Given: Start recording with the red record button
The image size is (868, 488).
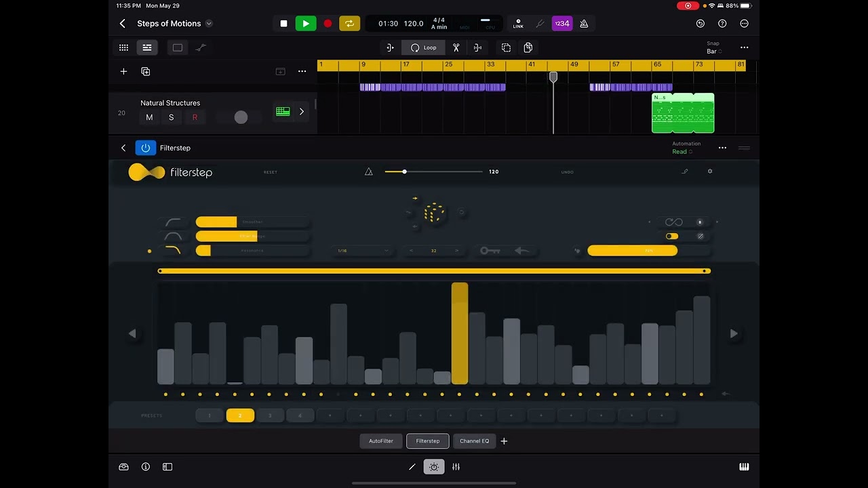Looking at the screenshot, I should (x=328, y=24).
